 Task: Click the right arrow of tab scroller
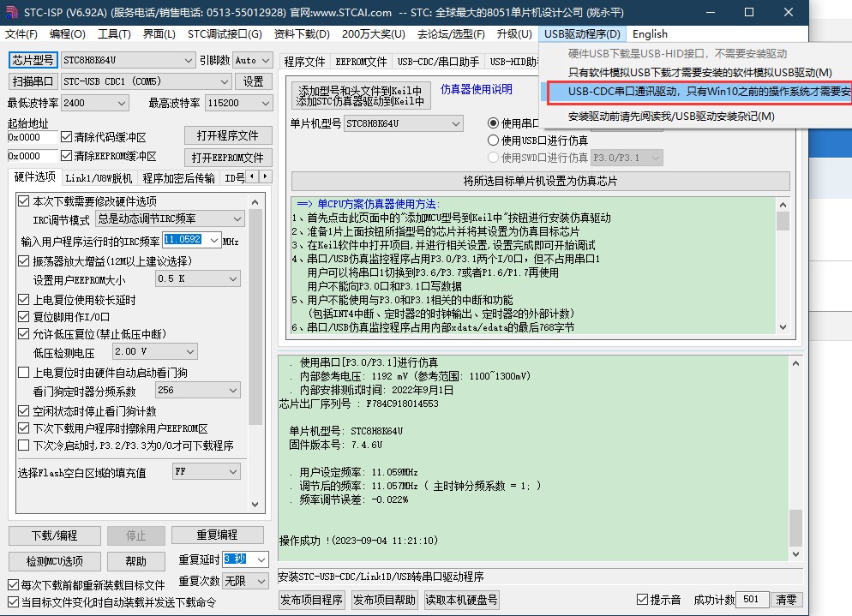tap(265, 176)
